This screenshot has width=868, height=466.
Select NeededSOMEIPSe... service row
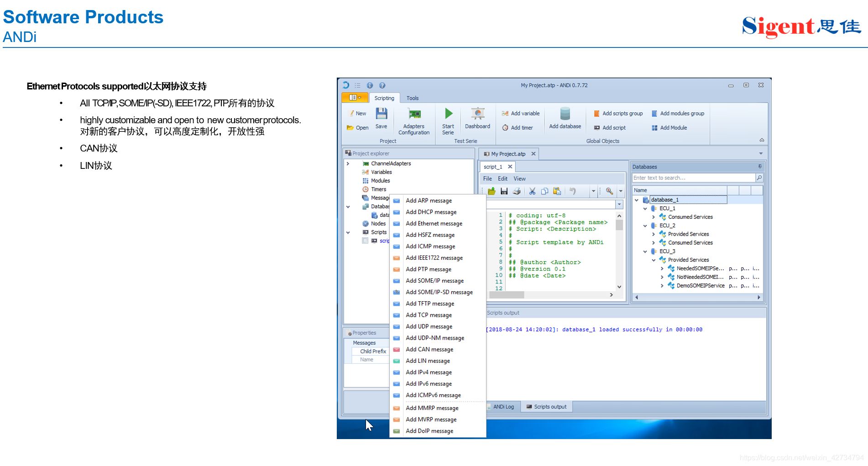tap(697, 268)
